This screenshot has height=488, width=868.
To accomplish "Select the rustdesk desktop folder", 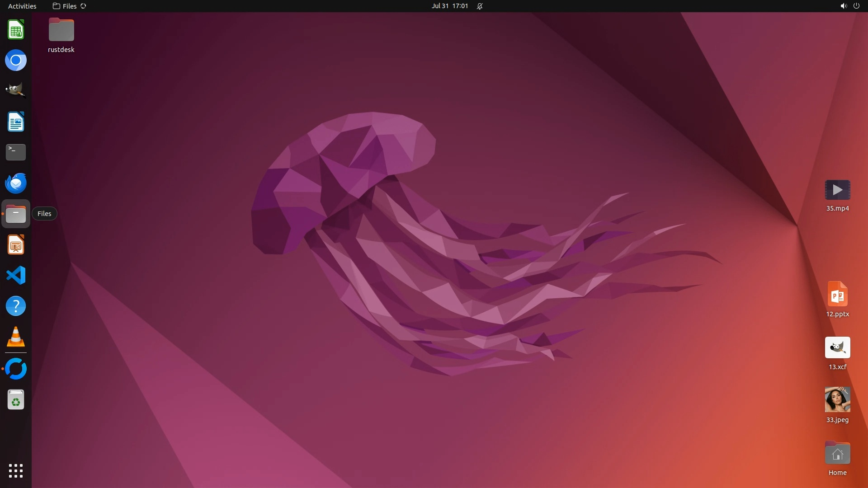I will click(61, 30).
